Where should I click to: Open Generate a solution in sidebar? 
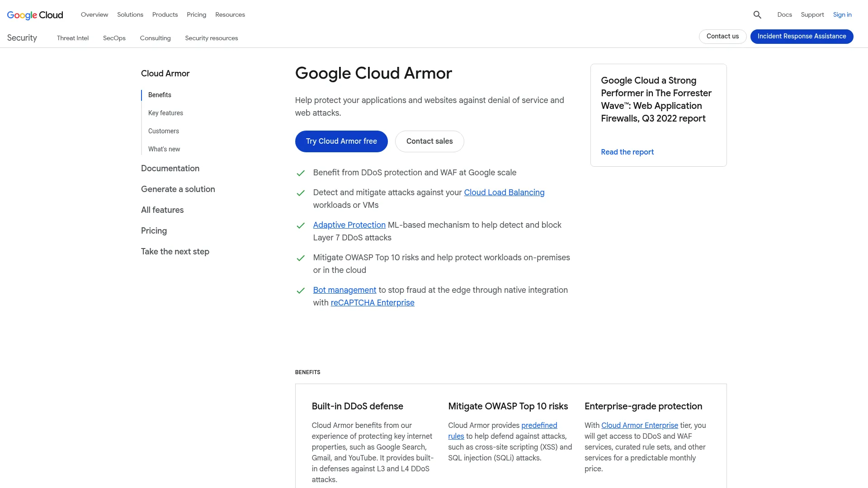[178, 189]
